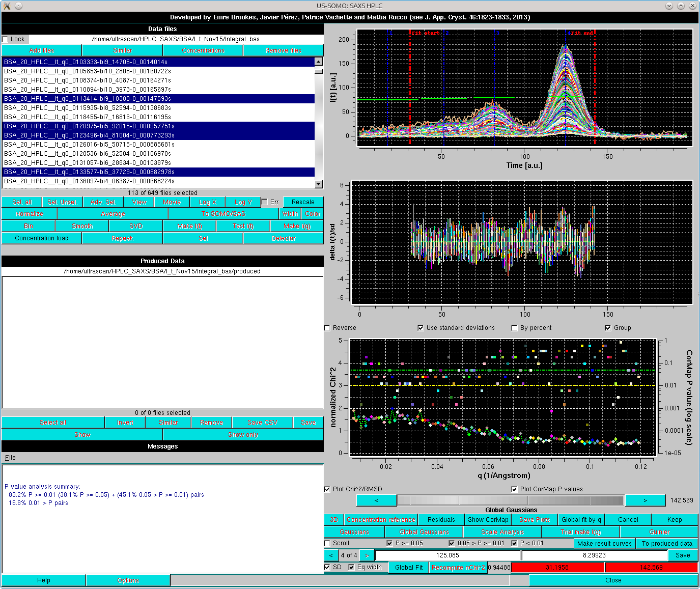
Task: Click the 3D button
Action: pyautogui.click(x=334, y=520)
